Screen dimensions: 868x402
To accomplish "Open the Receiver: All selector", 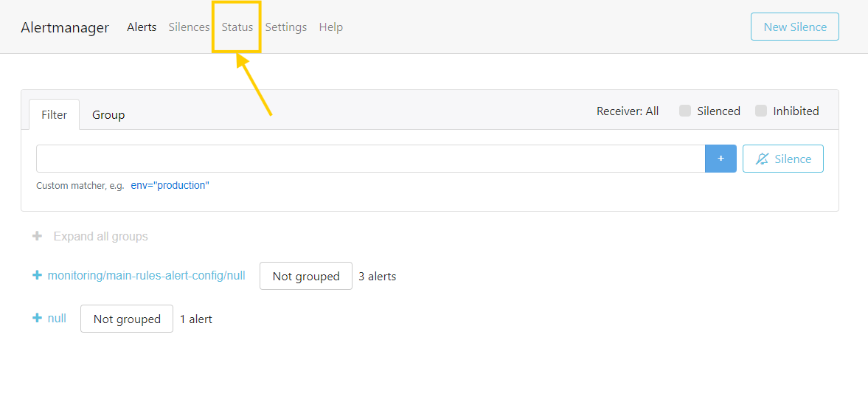I will point(628,111).
